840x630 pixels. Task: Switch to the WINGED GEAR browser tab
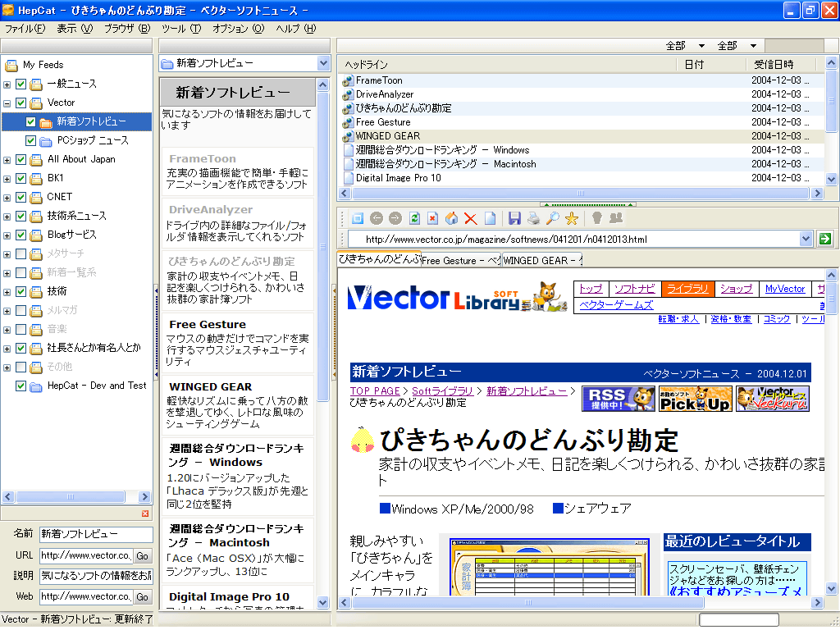click(542, 260)
